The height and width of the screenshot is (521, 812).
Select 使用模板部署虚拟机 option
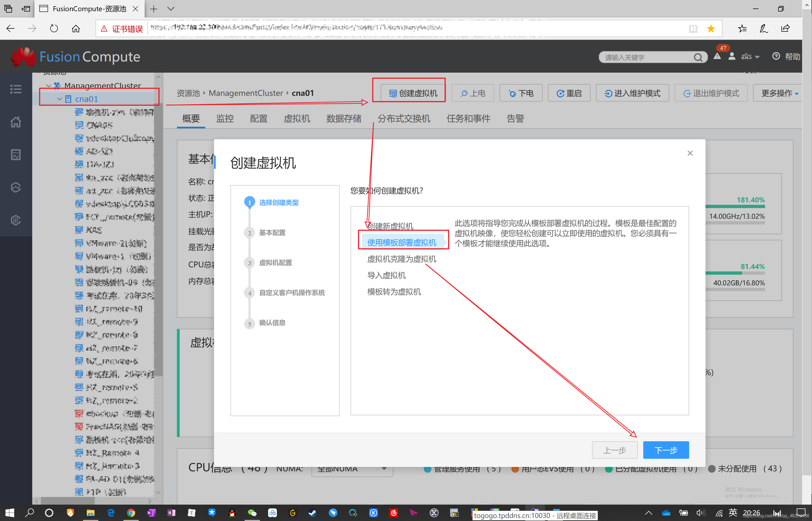coord(401,242)
